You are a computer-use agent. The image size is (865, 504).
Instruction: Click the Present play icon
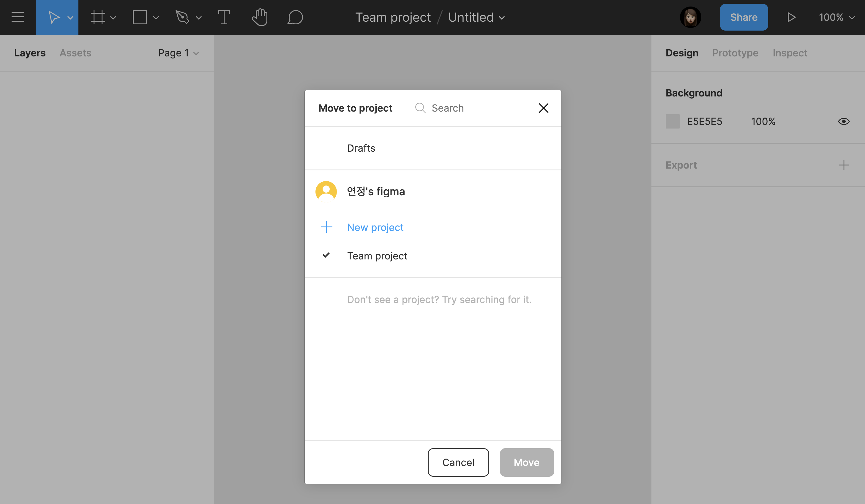(791, 17)
